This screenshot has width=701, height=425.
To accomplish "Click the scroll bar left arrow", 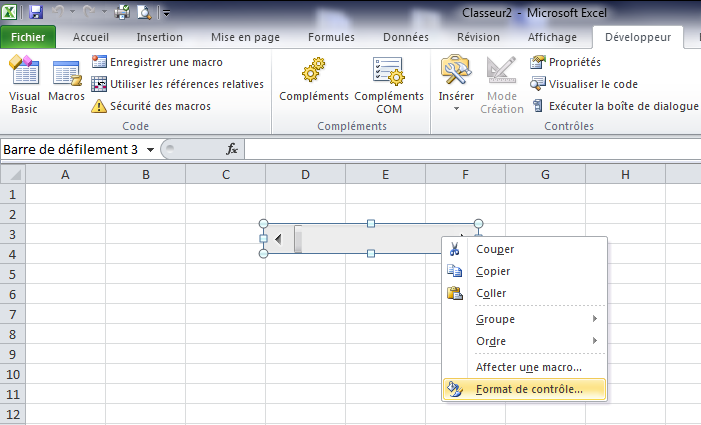I will [278, 239].
